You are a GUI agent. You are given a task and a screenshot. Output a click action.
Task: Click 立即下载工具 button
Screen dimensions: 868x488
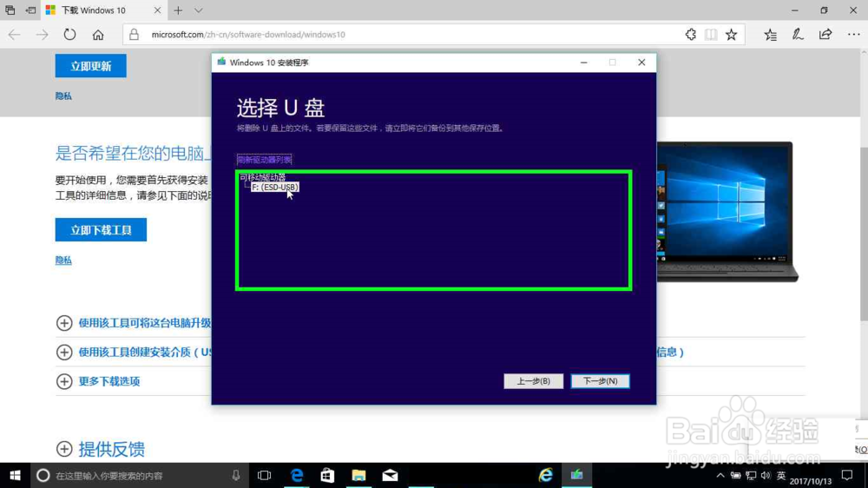[x=101, y=230]
